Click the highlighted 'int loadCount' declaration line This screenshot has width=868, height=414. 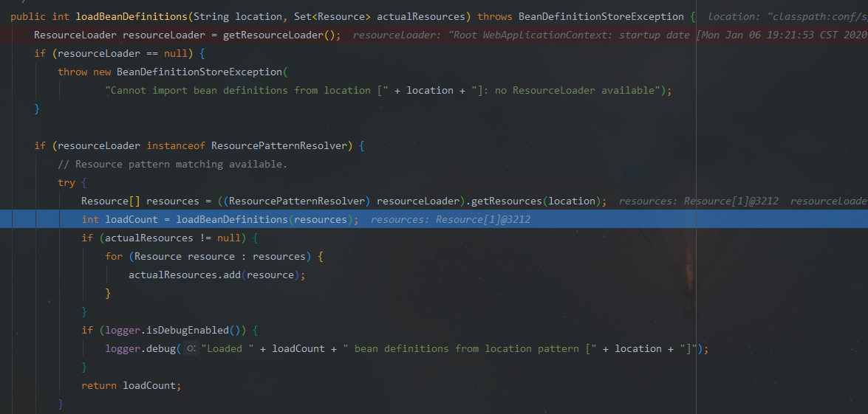(434, 219)
